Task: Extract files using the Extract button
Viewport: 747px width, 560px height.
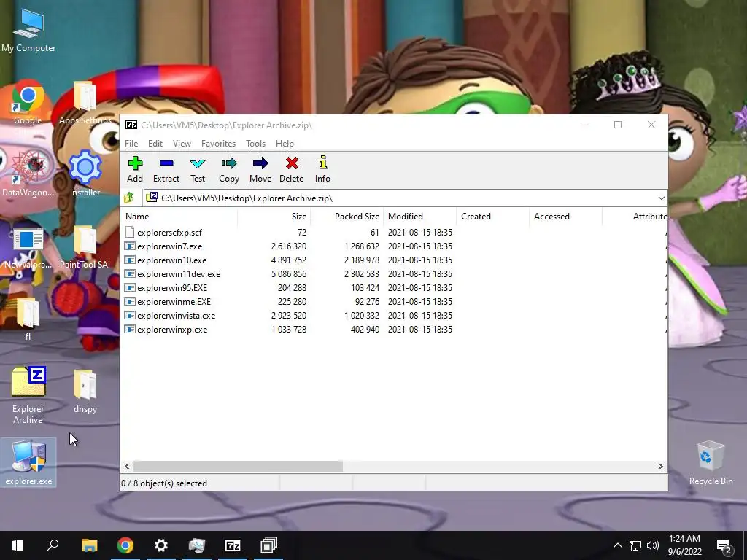Action: [166, 169]
